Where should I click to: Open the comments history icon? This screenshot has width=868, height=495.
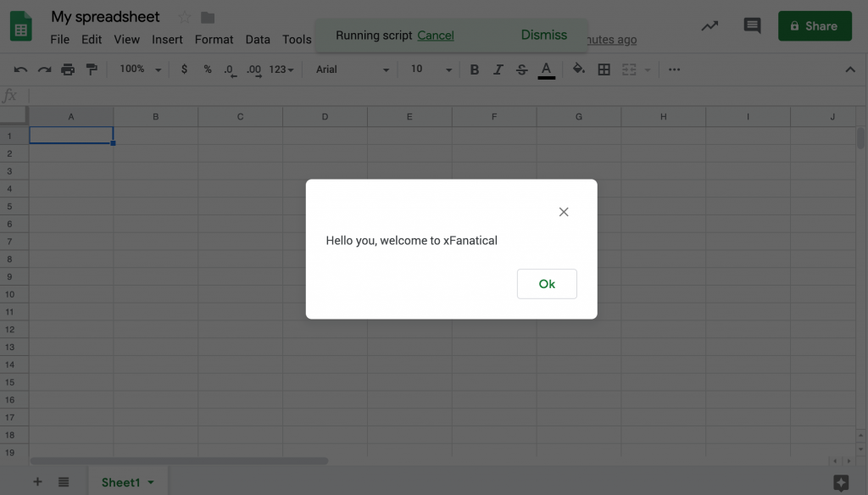[x=752, y=25]
